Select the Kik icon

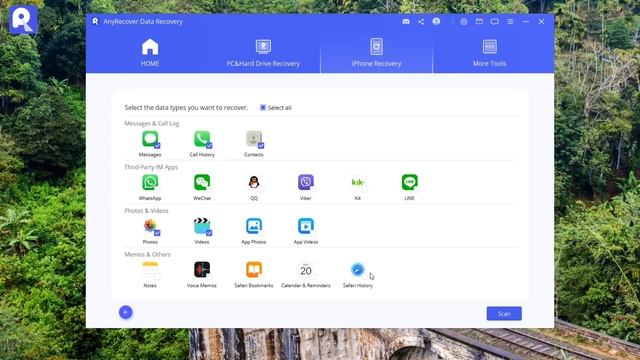coord(358,182)
